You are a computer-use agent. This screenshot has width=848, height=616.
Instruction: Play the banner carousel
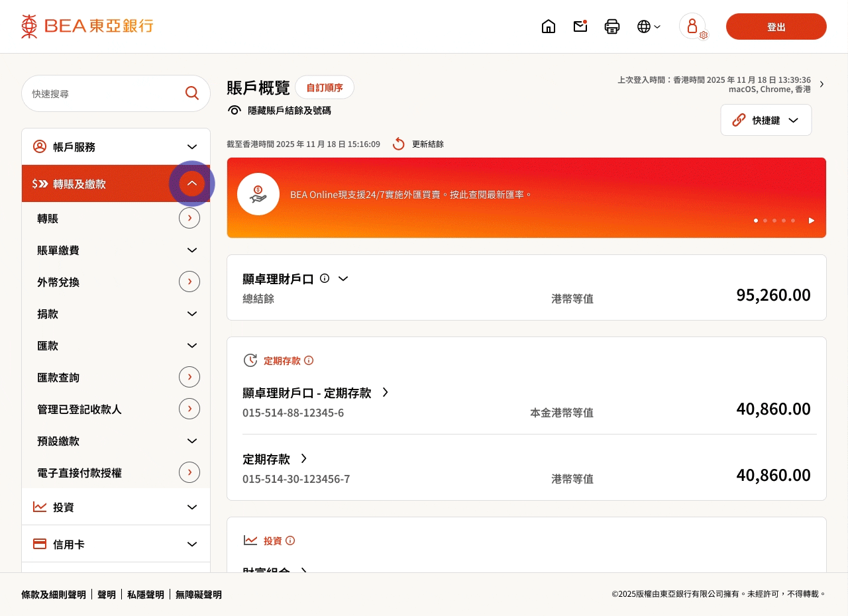point(812,221)
